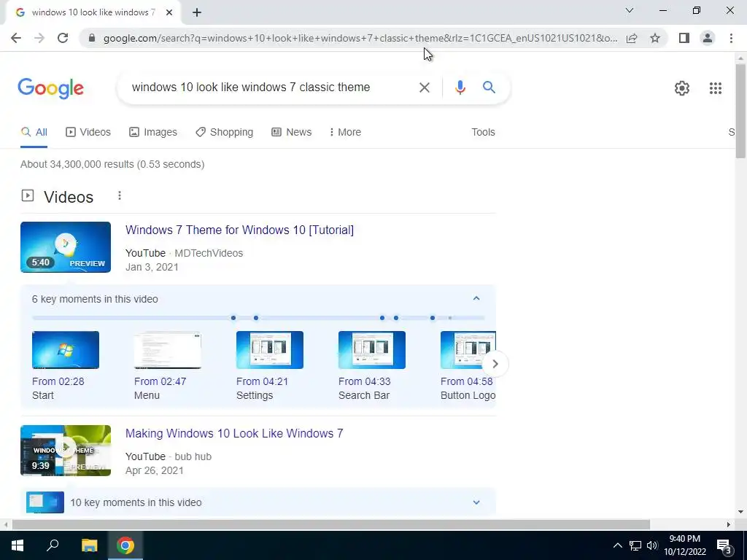Open Windows 7 Theme for Windows 10 [Tutorial] link
747x560 pixels.
(239, 230)
